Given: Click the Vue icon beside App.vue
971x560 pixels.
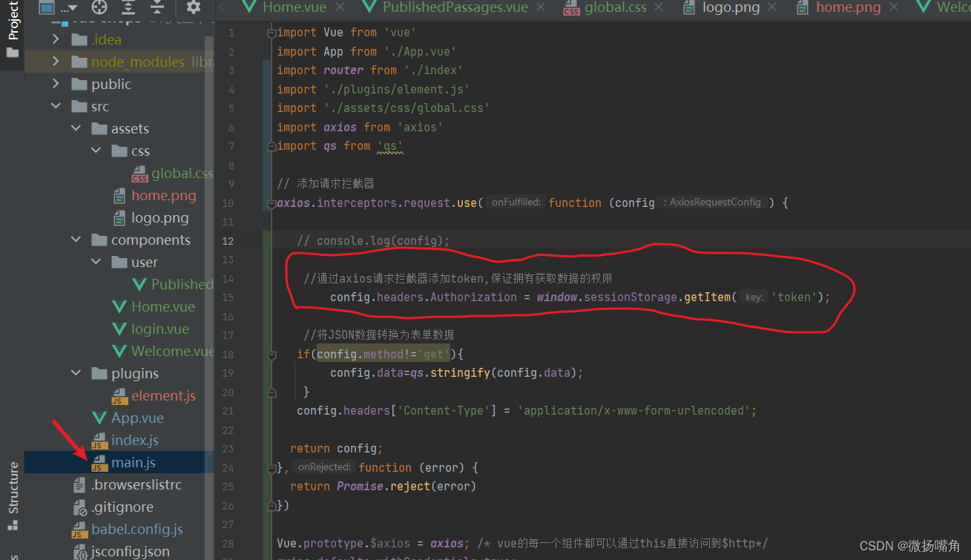Looking at the screenshot, I should 99,418.
